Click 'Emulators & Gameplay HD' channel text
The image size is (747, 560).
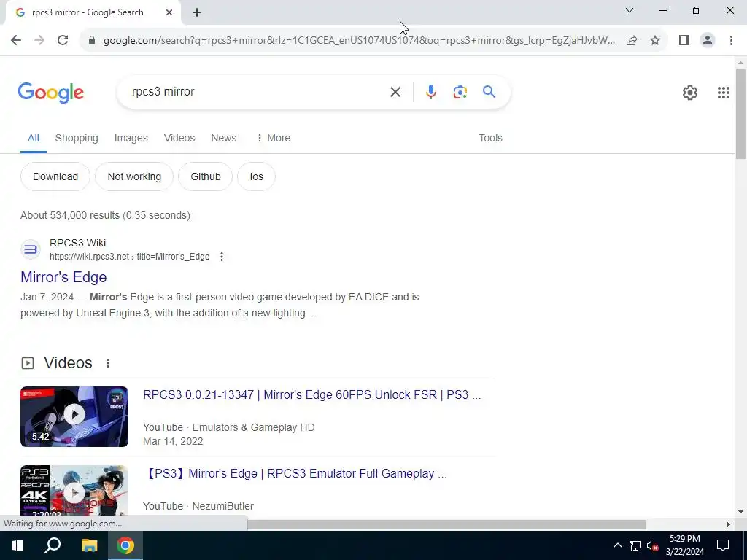pos(253,427)
